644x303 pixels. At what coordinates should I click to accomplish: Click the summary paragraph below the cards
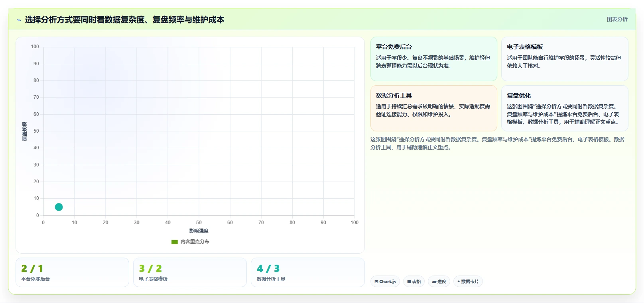[x=497, y=143]
